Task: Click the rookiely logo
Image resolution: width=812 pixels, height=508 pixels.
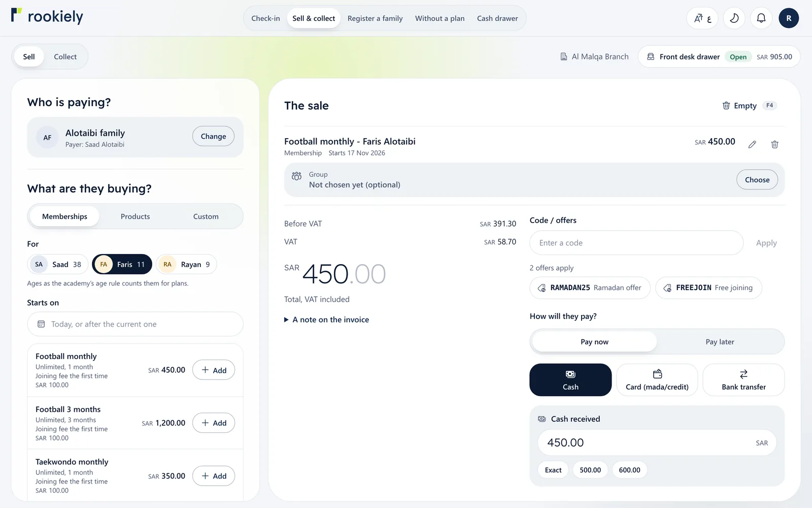Action: coord(47,16)
